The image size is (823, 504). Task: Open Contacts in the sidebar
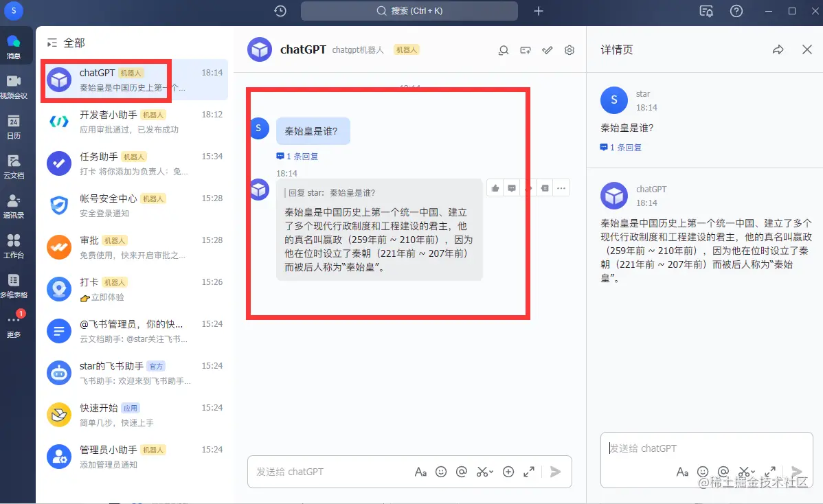(x=14, y=206)
